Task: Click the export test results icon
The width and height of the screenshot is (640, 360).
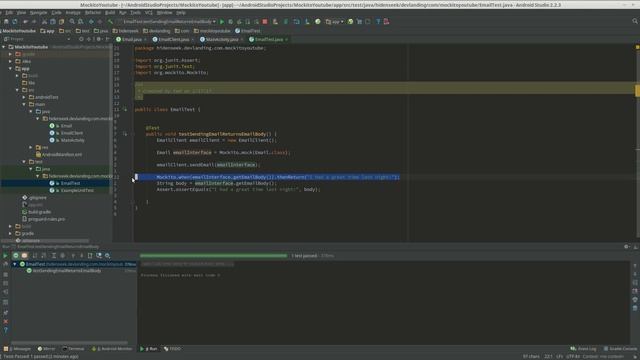Action: (x=90, y=256)
